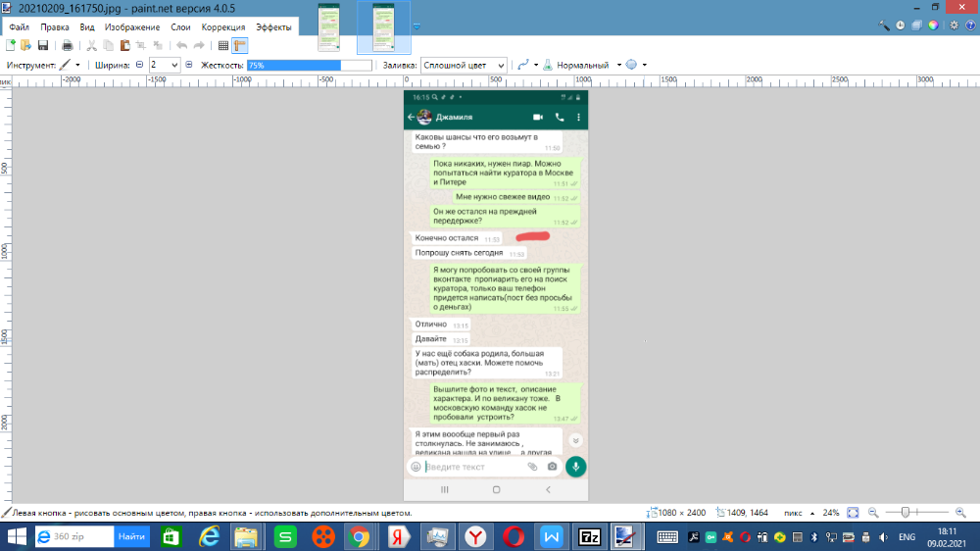Open Opera browser from the taskbar
Viewport: 980px width, 551px height.
[x=514, y=536]
